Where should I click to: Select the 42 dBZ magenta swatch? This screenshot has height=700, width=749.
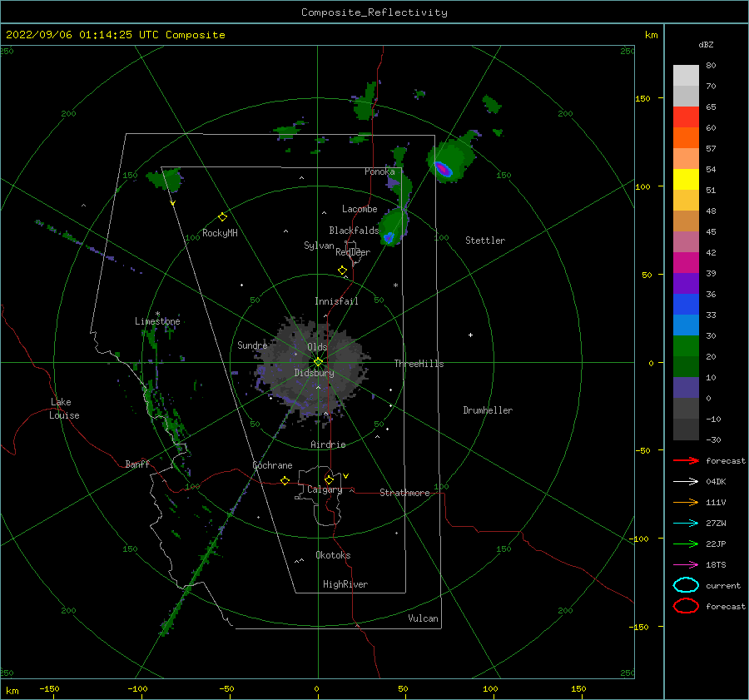point(686,262)
